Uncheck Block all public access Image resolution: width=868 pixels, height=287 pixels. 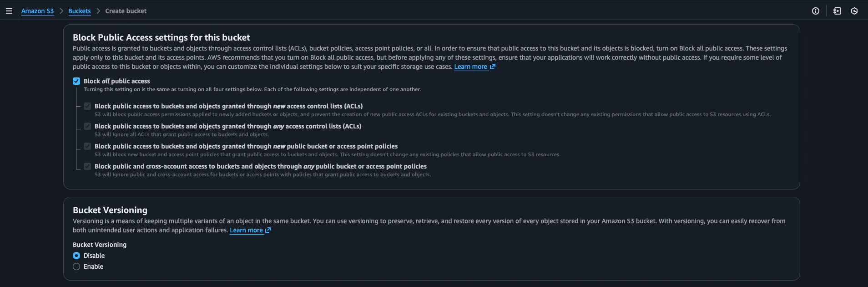coord(76,81)
